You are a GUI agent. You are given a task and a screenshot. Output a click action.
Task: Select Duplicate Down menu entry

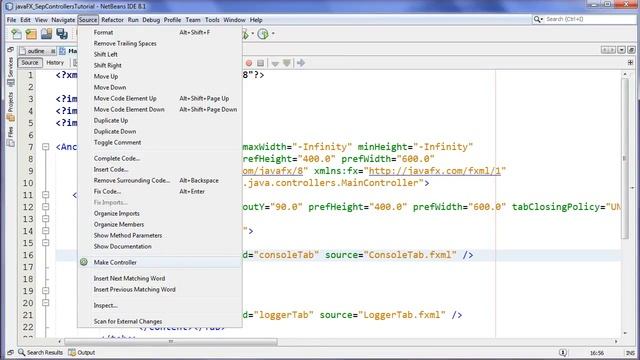[160, 131]
